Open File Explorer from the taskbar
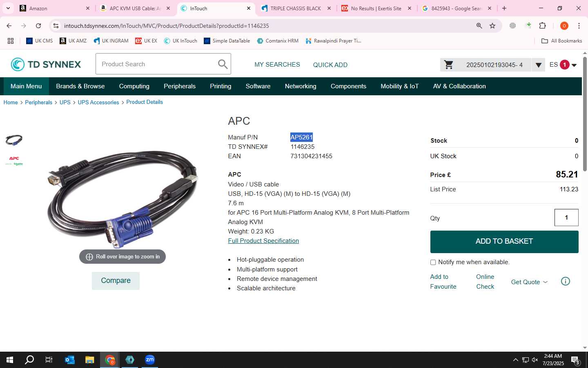 (90, 360)
